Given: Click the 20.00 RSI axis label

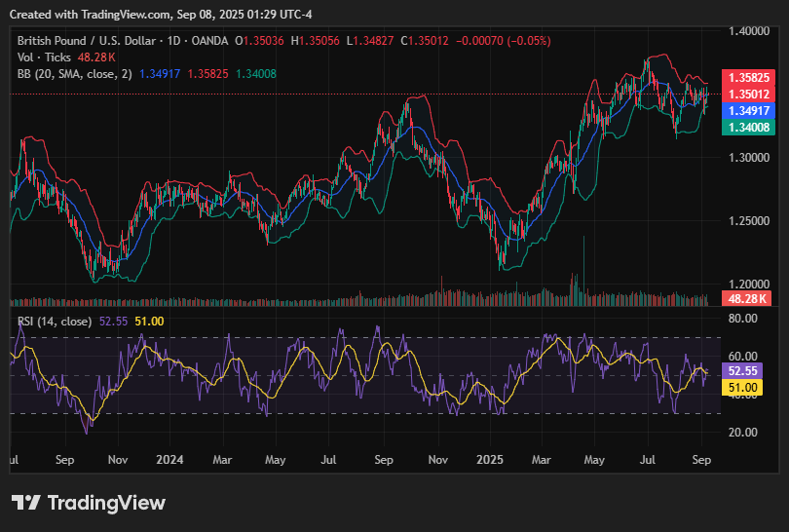Looking at the screenshot, I should 742,433.
